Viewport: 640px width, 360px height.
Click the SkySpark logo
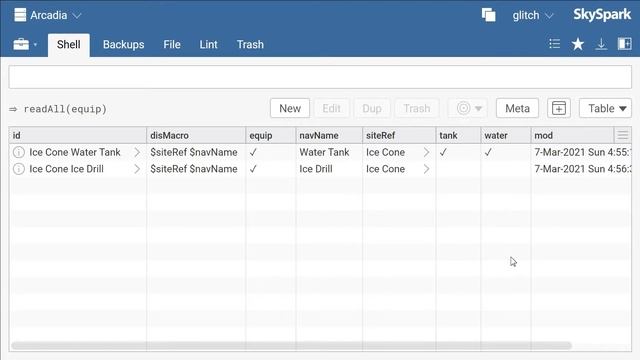pyautogui.click(x=602, y=15)
